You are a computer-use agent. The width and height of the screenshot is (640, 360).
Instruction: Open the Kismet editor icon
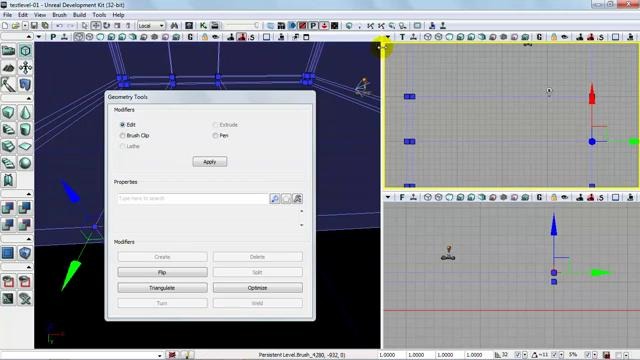(203, 25)
